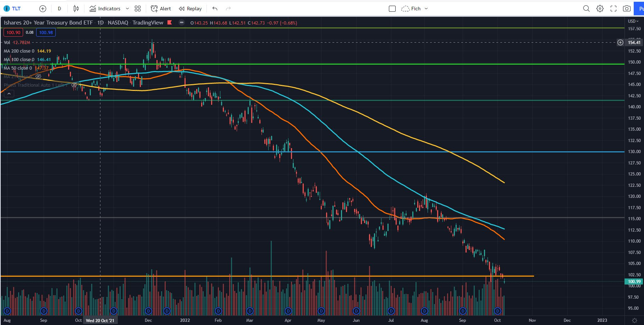Redo the last chart action
Viewport: 644px width, 325px height.
[x=228, y=9]
